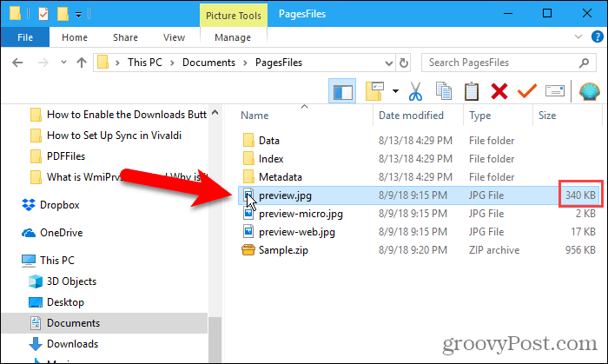Click the Rename toolbar icon
The width and height of the screenshot is (608, 364).
coord(555,91)
